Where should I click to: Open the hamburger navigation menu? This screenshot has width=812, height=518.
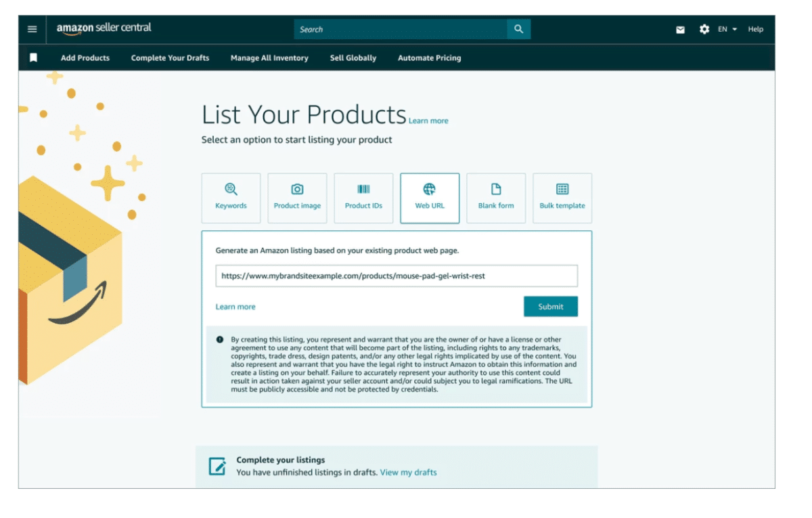[x=32, y=29]
